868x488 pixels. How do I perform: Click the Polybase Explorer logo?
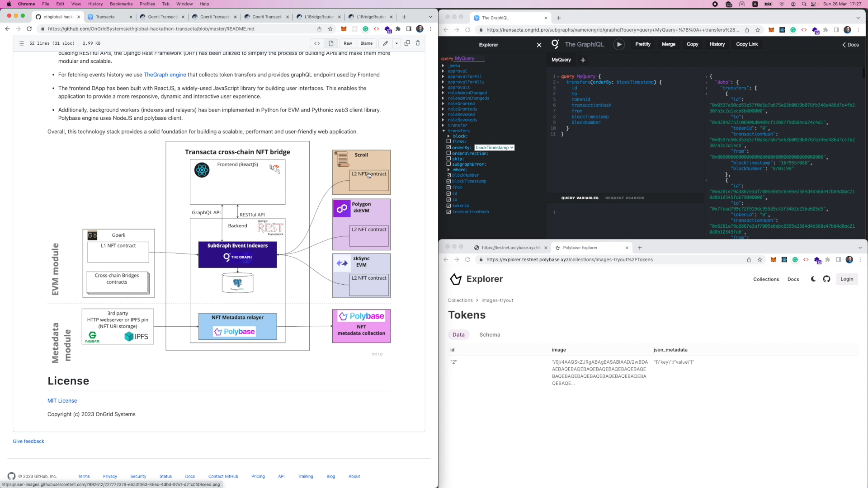[x=476, y=279]
